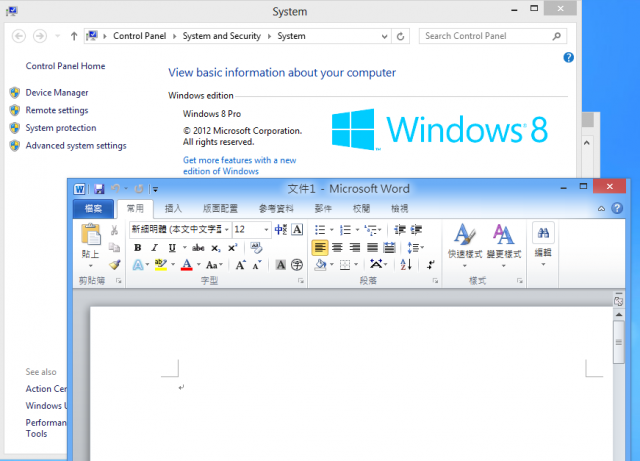Viewport: 640px width, 461px height.
Task: Toggle Show paragraph marks icon
Action: coord(431,265)
